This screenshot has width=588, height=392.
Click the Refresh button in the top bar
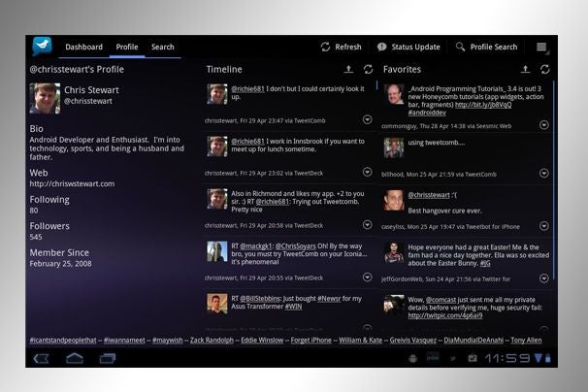tap(341, 47)
